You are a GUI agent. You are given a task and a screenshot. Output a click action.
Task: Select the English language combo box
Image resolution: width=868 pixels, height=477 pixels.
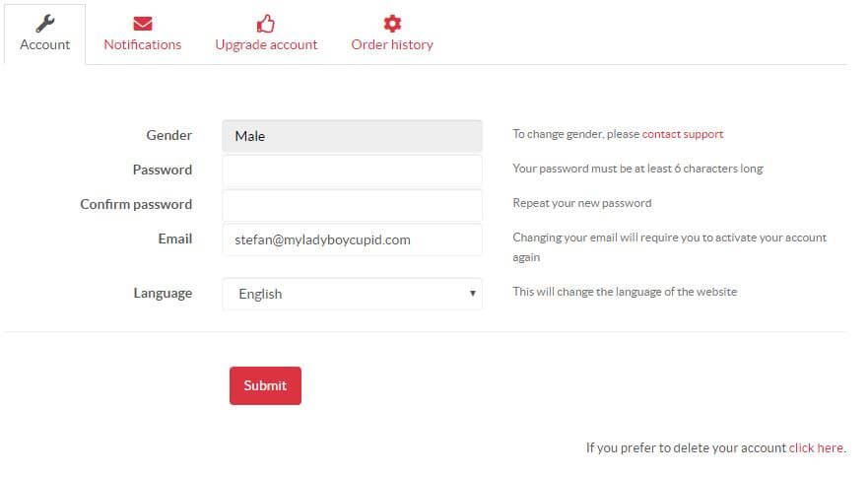[x=352, y=294]
